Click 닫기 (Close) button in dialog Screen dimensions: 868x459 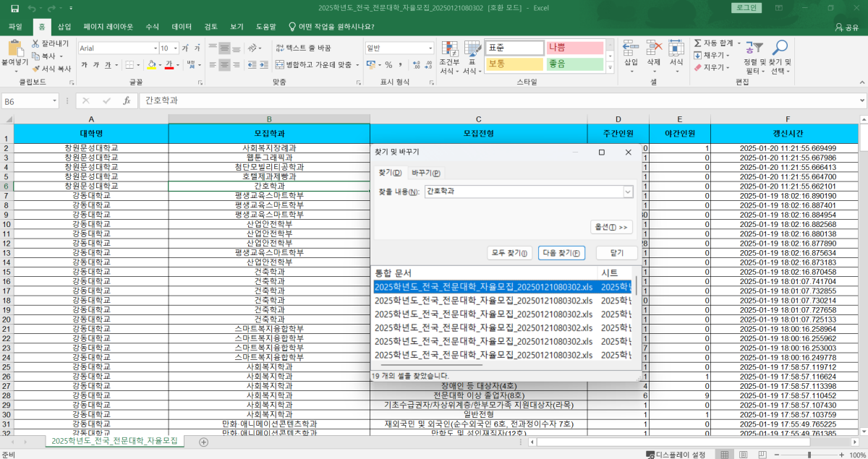point(616,253)
